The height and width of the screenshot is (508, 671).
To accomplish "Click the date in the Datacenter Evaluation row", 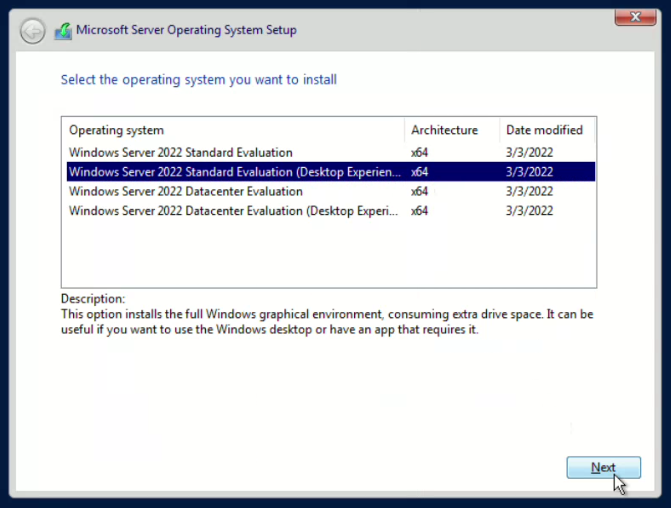I will (x=529, y=191).
